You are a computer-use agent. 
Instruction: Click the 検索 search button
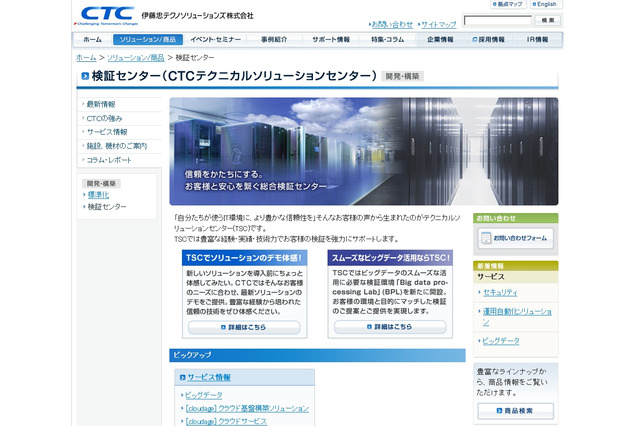pyautogui.click(x=546, y=20)
